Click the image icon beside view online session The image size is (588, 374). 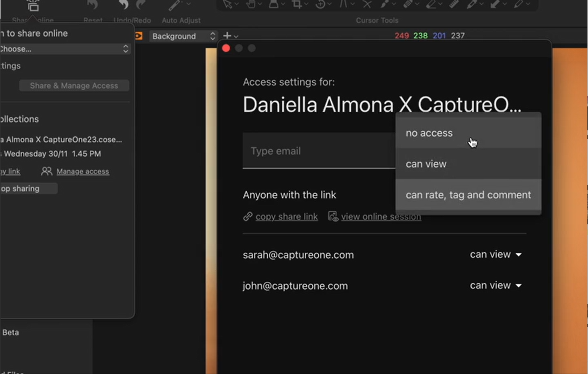[333, 217]
